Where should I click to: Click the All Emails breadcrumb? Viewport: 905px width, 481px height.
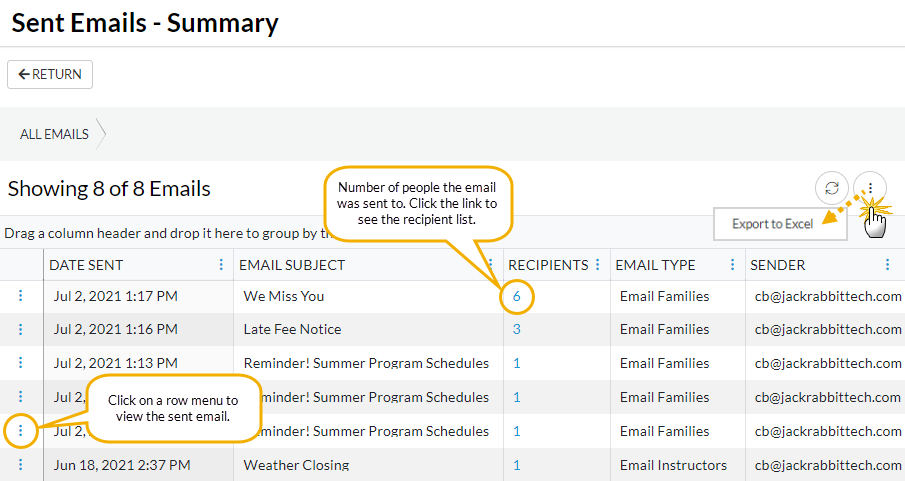coord(54,134)
